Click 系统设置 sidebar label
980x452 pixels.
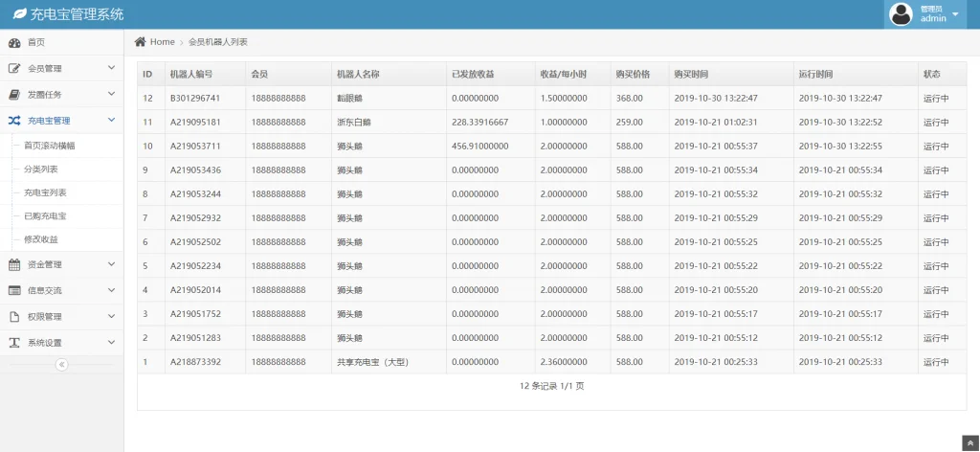coord(45,343)
